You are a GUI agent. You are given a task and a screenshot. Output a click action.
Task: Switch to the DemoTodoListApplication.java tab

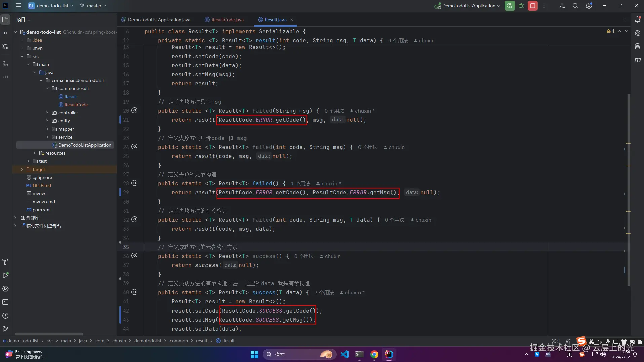click(x=156, y=20)
